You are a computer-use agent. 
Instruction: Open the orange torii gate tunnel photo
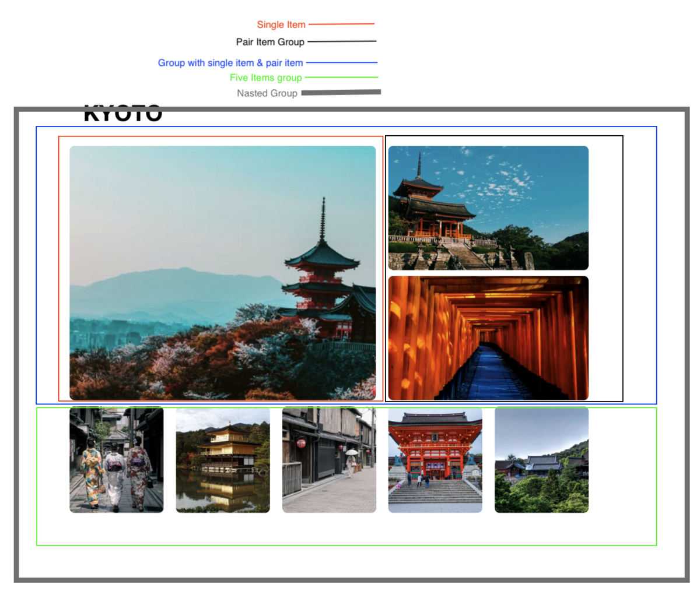[x=488, y=338]
